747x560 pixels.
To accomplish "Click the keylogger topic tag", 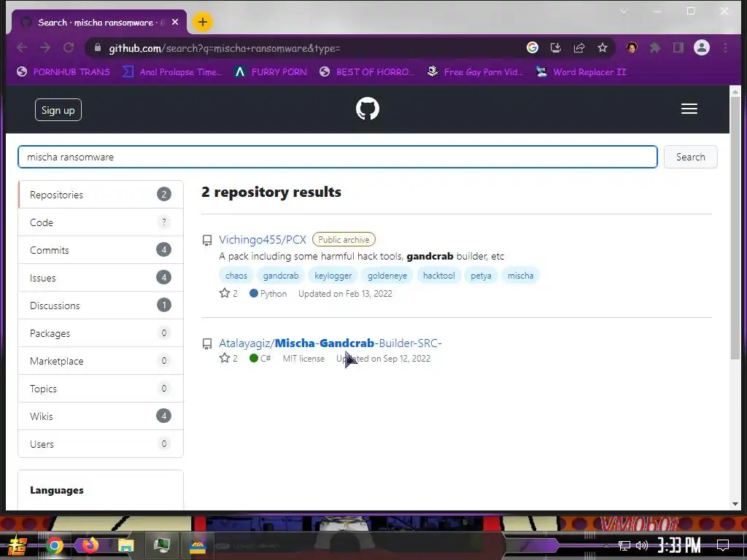I will point(333,275).
